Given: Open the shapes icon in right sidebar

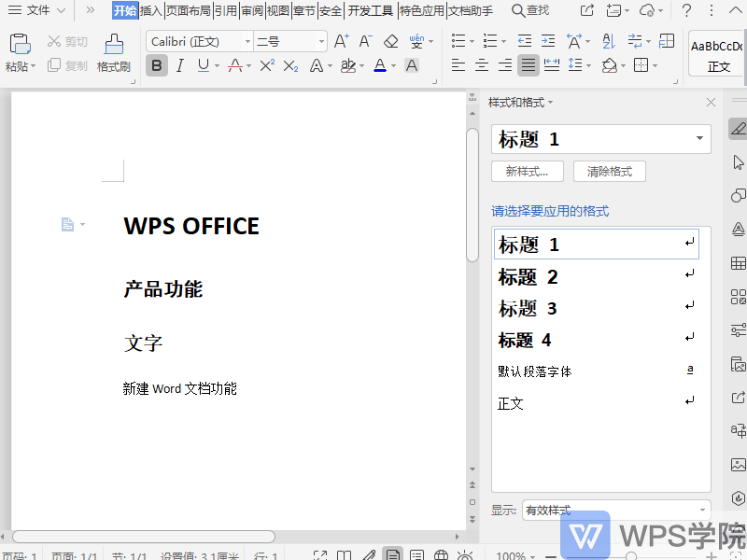Looking at the screenshot, I should pyautogui.click(x=738, y=196).
